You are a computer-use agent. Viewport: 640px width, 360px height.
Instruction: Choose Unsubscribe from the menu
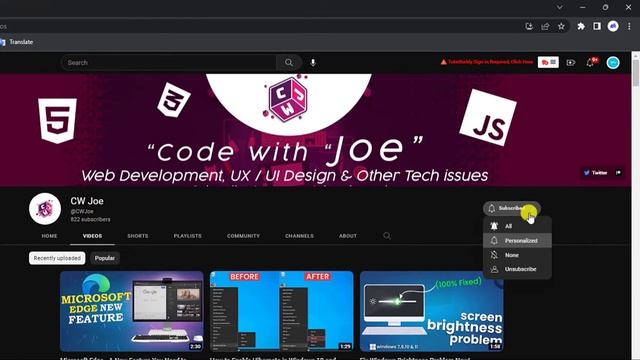[517, 269]
